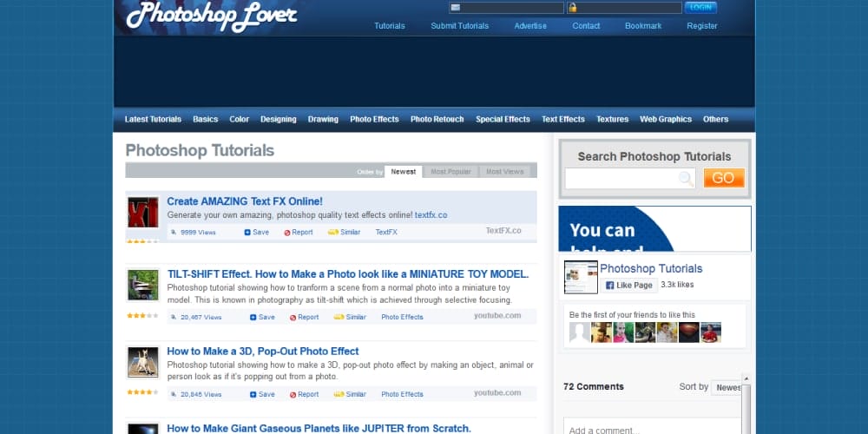The height and width of the screenshot is (434, 868).
Task: Click the views icon next to 20,467 Views
Action: tap(174, 317)
